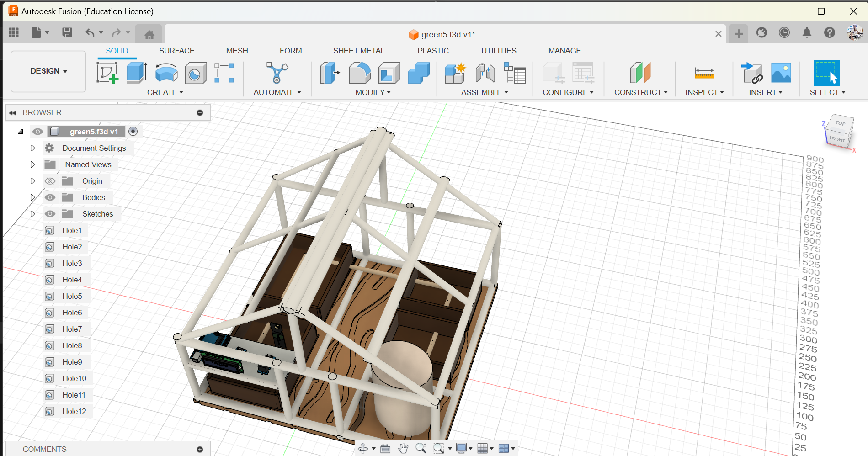Expand the Bodies folder
The height and width of the screenshot is (456, 868).
coord(32,197)
